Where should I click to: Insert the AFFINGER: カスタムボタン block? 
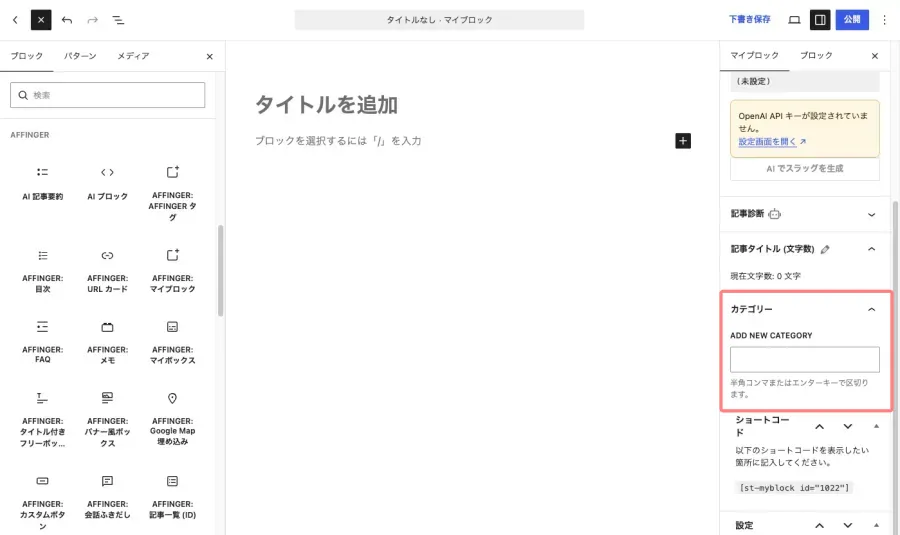pos(42,502)
